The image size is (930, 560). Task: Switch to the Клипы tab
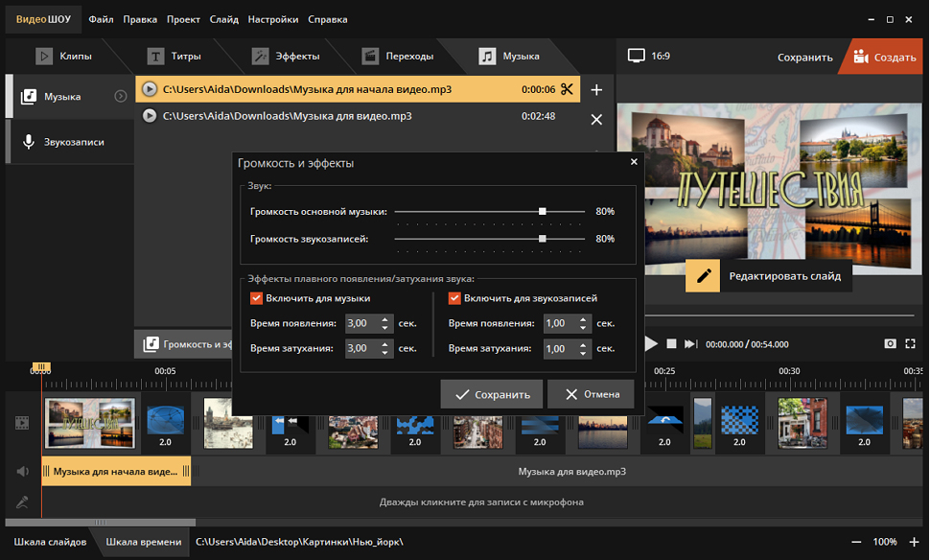coord(63,56)
